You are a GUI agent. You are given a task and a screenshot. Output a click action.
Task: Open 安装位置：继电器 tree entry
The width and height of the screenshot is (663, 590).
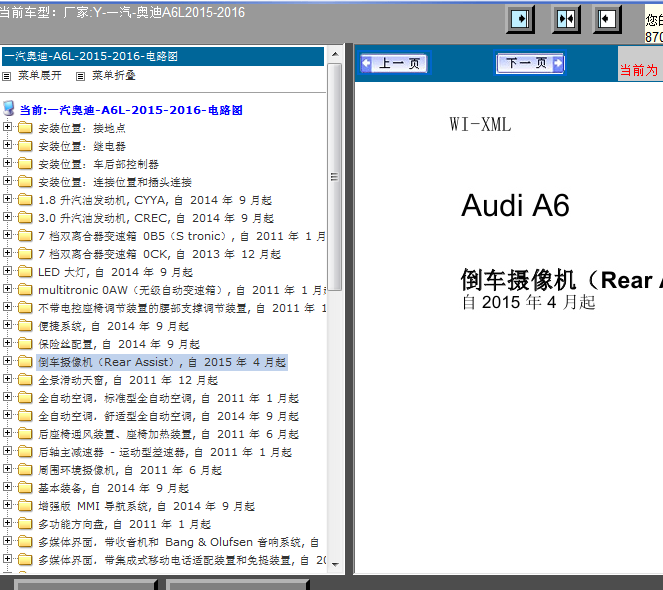point(82,146)
